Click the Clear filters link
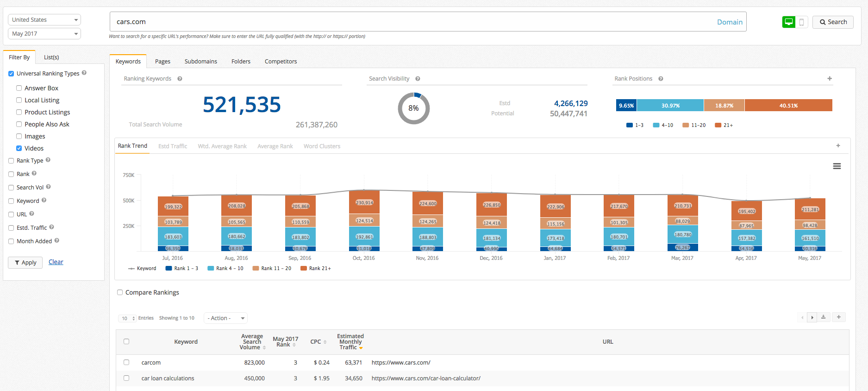 tap(56, 262)
